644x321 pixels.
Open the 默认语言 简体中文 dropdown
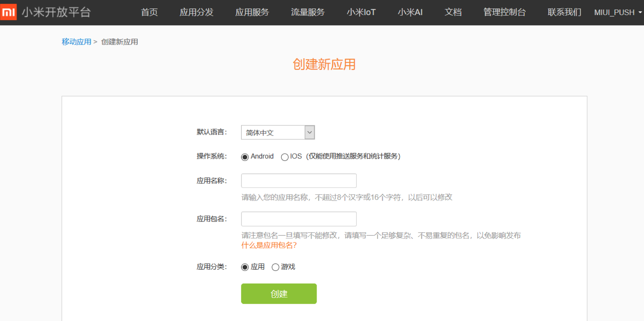click(278, 132)
